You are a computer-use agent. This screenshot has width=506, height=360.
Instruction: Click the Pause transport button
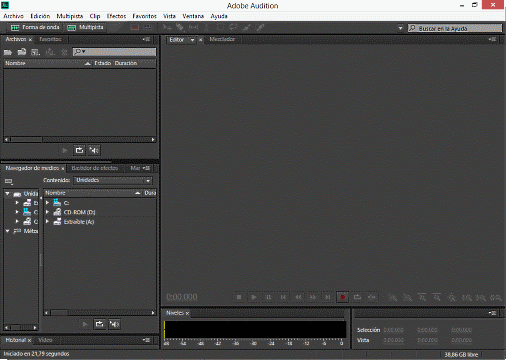[x=268, y=297]
